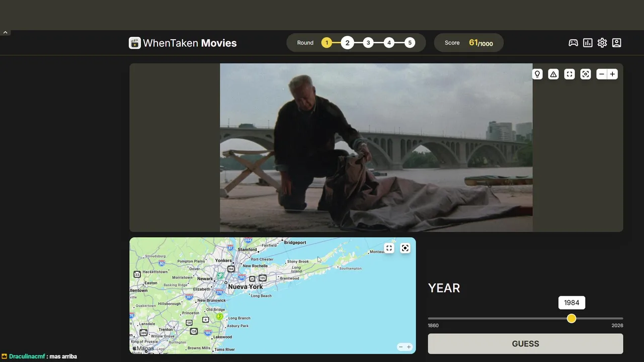
Task: Select round 5 indicator
Action: (410, 43)
